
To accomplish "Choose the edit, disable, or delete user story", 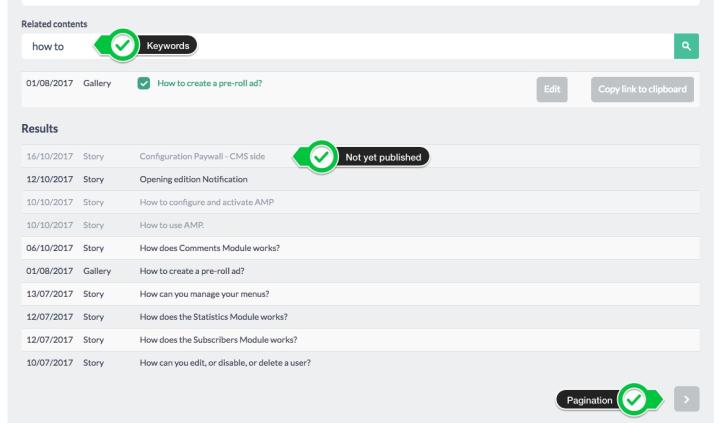I will coord(224,360).
